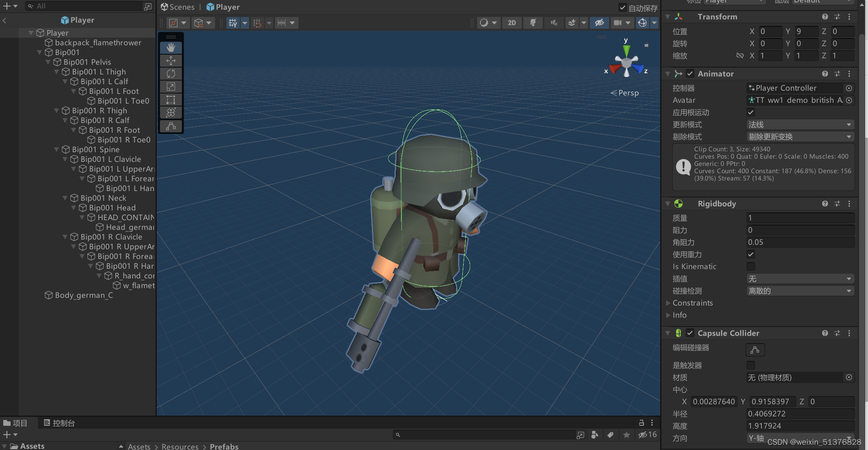The height and width of the screenshot is (450, 868).
Task: Open scene camera settings icon
Action: tap(617, 23)
